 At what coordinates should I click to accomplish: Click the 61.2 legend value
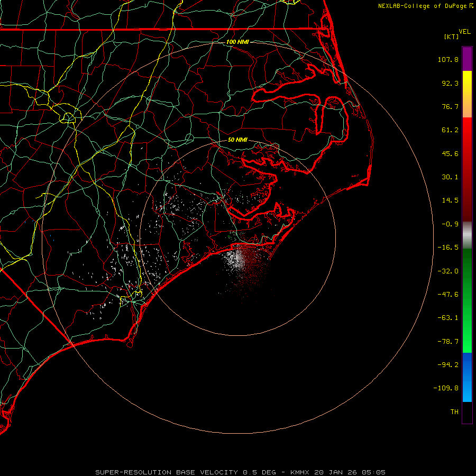click(450, 130)
